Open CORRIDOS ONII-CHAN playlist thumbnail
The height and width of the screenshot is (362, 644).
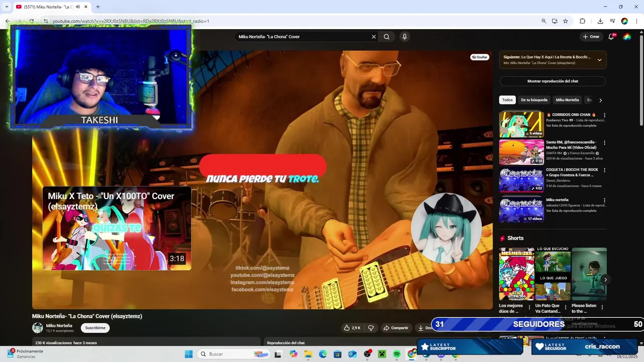521,124
